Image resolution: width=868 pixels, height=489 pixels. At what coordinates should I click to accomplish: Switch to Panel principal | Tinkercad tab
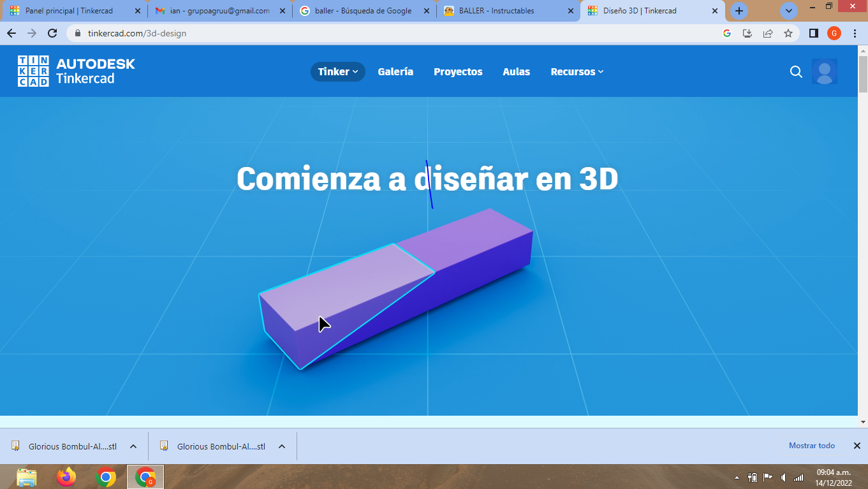[74, 11]
